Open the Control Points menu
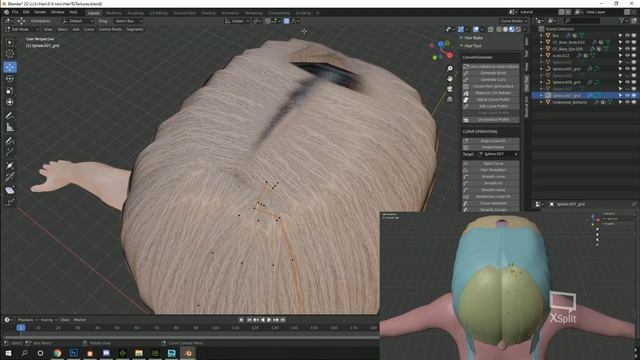This screenshot has height=360, width=640. (x=110, y=29)
